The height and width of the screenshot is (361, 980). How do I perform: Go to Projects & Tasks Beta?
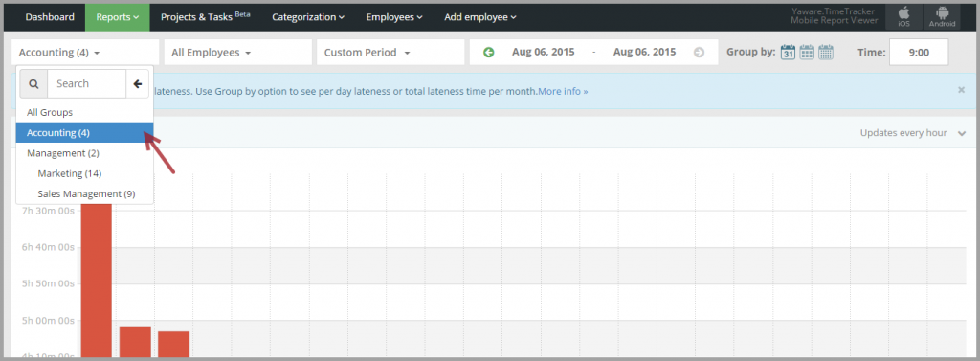(206, 17)
